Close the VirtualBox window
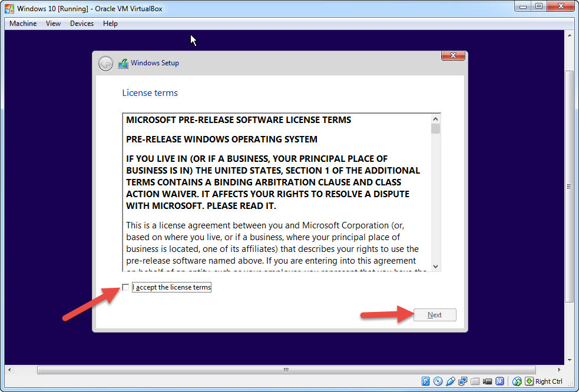 pos(561,6)
